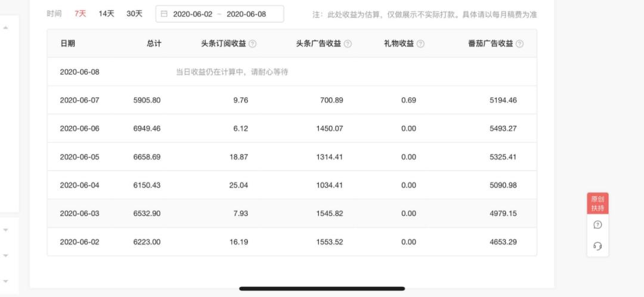This screenshot has height=297, width=644.
Task: Click 番茄 ad income value 5493.27
Action: (x=503, y=129)
